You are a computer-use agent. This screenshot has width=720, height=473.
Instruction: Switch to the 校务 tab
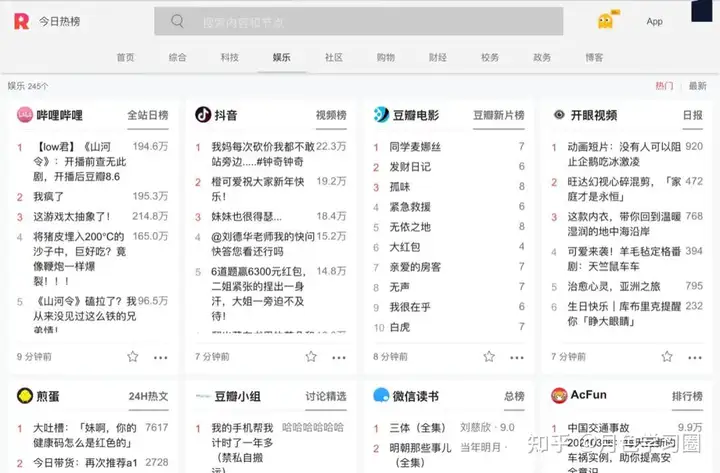(x=490, y=57)
